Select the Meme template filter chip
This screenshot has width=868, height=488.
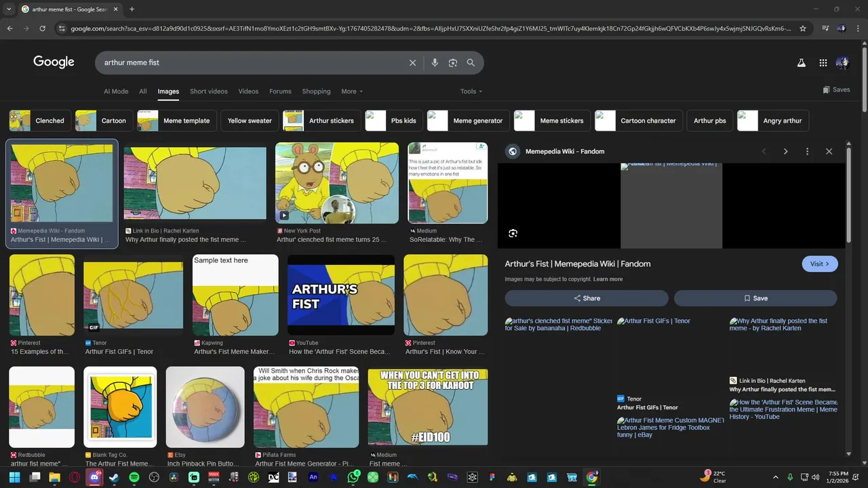click(176, 121)
